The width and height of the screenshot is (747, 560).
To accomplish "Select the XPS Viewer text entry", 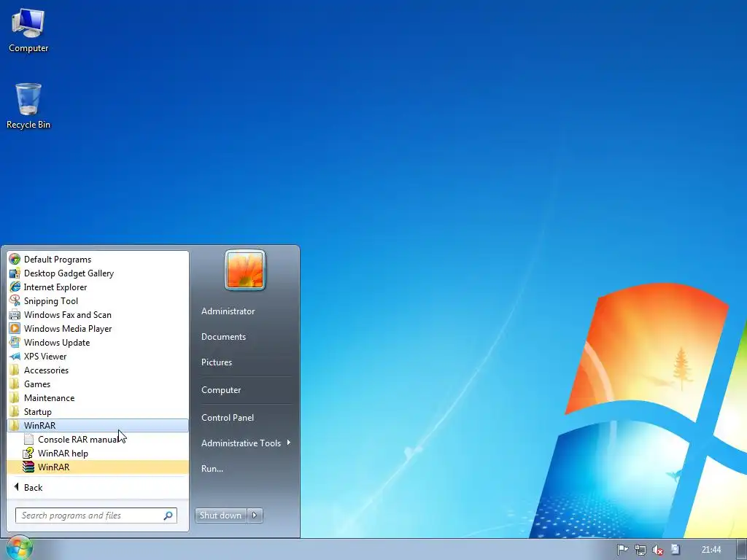I will pyautogui.click(x=45, y=356).
